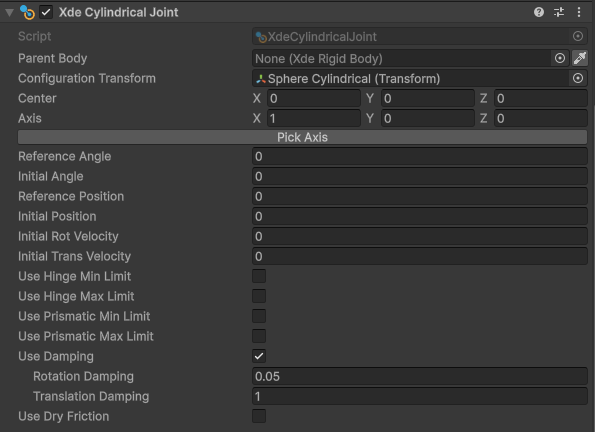Click the Axis Z axis label
The width and height of the screenshot is (595, 432).
(x=483, y=118)
